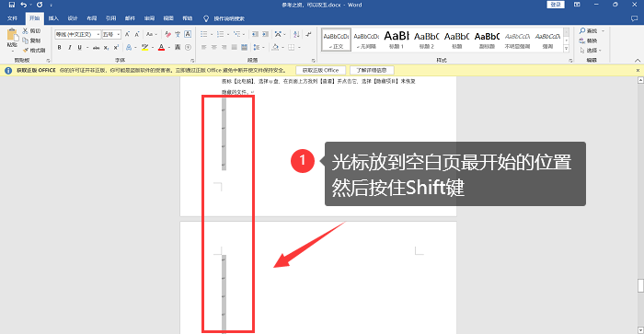Center the paragraph text
The height and width of the screenshot is (334, 644).
click(x=214, y=48)
